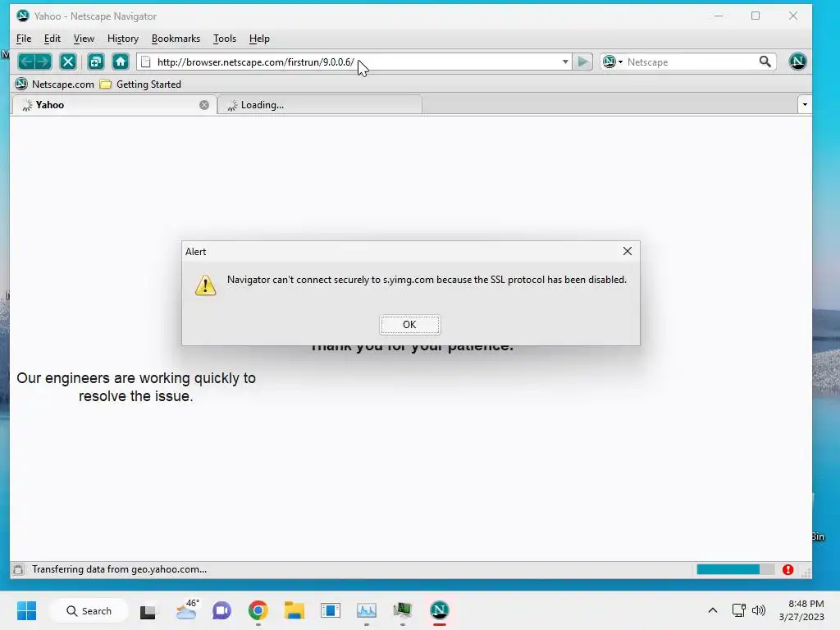Image resolution: width=840 pixels, height=630 pixels.
Task: Go to the Home page icon
Action: 121,62
